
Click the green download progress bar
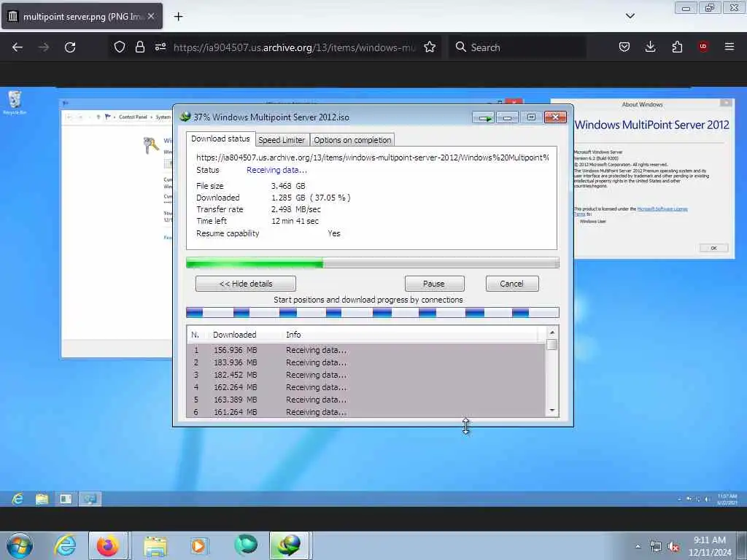[x=373, y=262]
